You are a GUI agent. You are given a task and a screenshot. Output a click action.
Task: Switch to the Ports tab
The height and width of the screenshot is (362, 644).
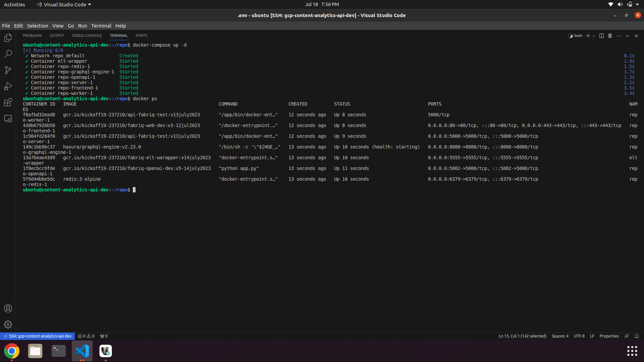[141, 36]
